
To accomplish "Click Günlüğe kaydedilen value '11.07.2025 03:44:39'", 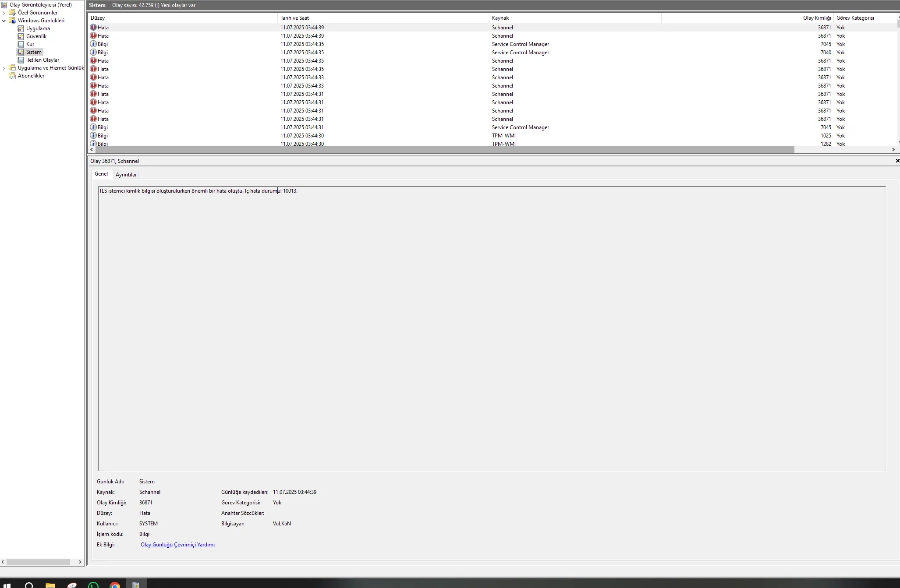I will coord(294,492).
